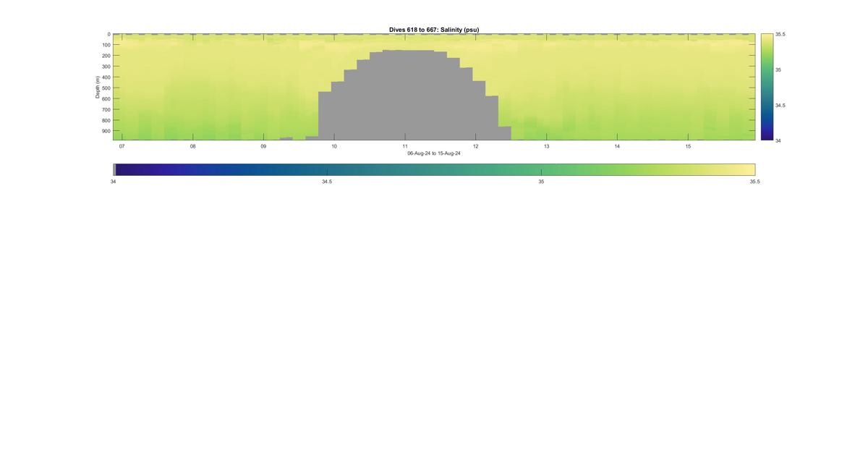Viewport: 868px width, 450px height.
Task: Click the date range label '06-Aug-24 to 15-Aug-24'
Action: (434, 153)
